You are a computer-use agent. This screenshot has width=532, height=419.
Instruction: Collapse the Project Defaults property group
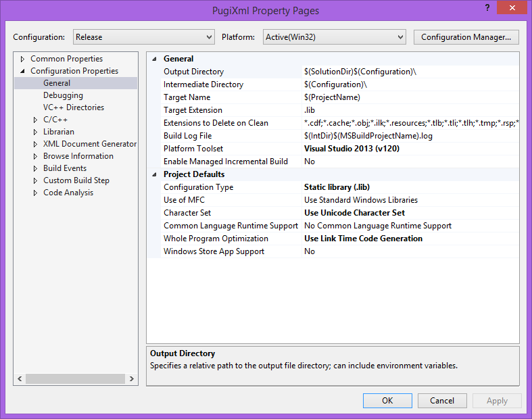point(154,174)
